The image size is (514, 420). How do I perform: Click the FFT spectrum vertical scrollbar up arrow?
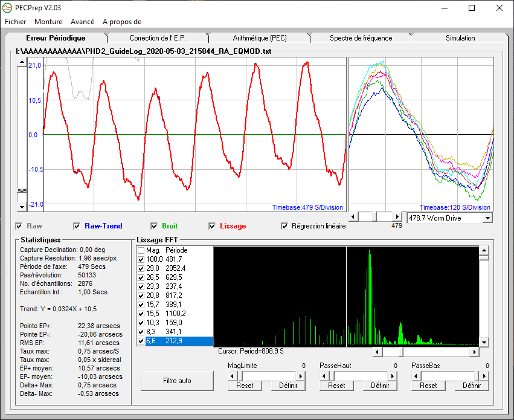(x=484, y=250)
